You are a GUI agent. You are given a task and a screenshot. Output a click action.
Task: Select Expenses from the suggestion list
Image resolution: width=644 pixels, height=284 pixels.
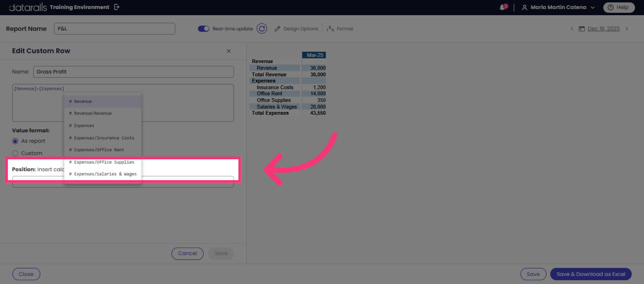(x=103, y=126)
